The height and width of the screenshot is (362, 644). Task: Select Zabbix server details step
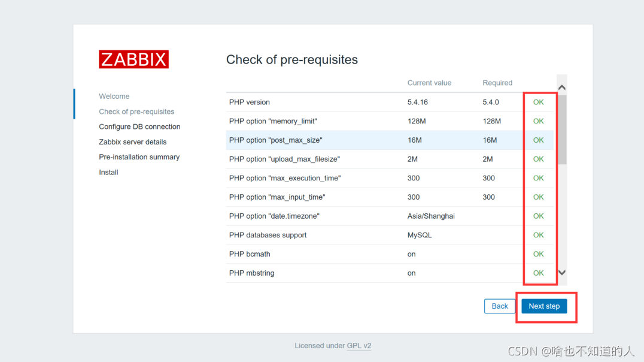click(133, 142)
